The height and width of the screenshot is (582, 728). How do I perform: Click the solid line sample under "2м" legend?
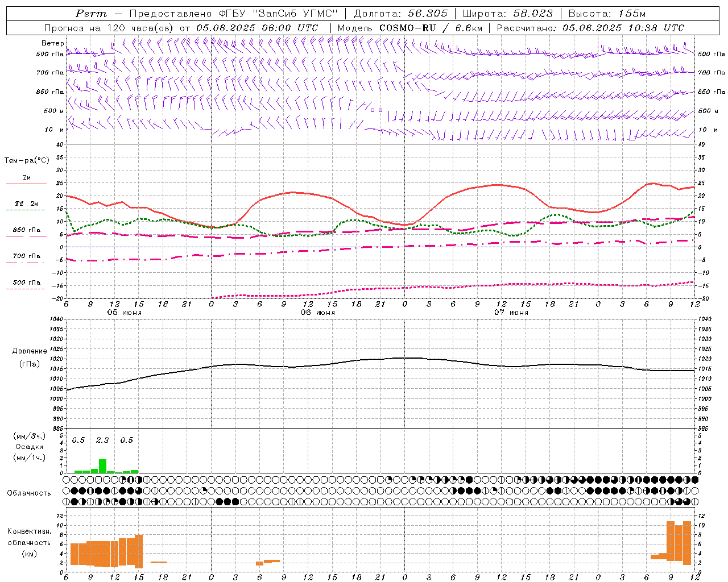pyautogui.click(x=26, y=184)
